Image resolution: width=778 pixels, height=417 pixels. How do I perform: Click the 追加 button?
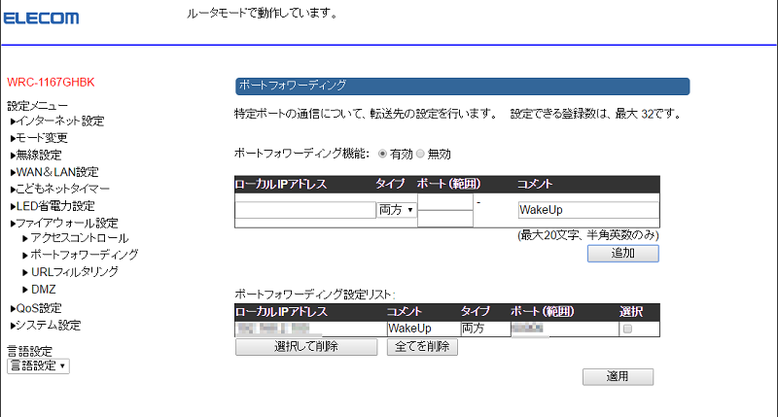tap(623, 253)
